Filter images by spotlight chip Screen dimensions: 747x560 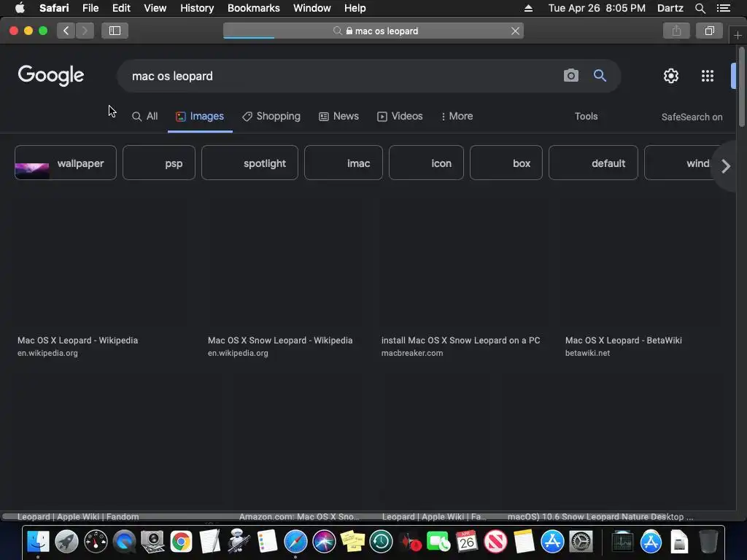click(x=249, y=163)
